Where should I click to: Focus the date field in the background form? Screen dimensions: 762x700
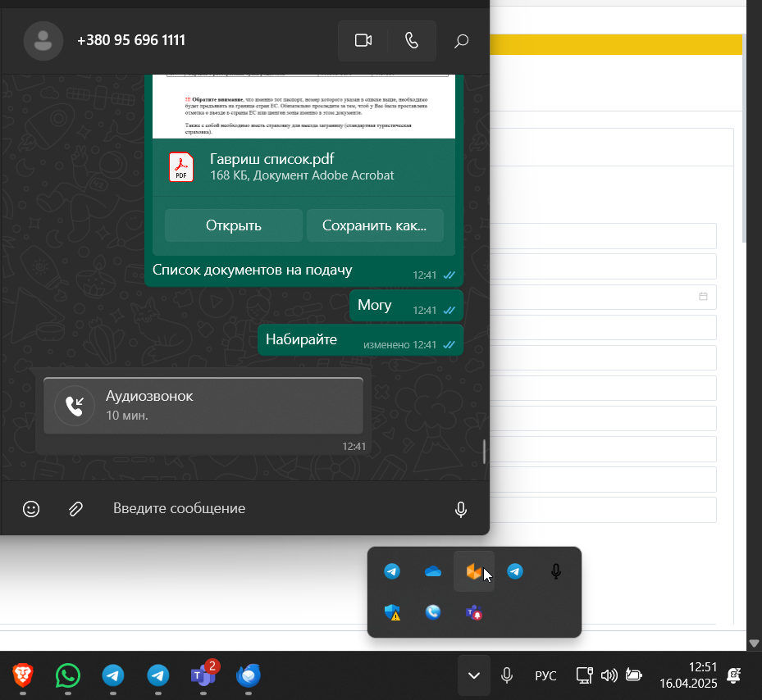(x=603, y=297)
